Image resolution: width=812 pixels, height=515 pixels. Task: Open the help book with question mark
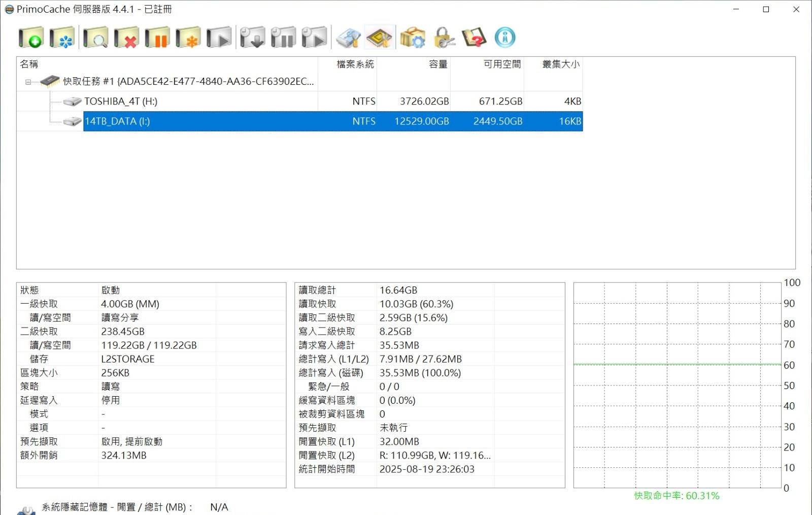474,38
